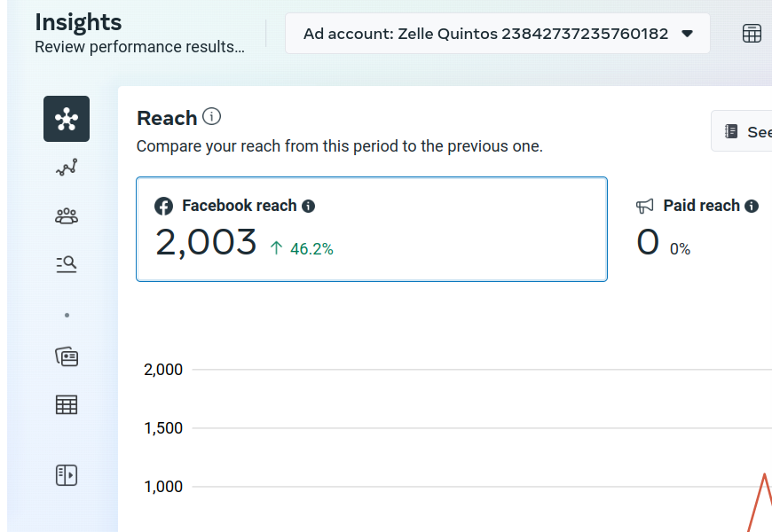Image resolution: width=772 pixels, height=532 pixels.
Task: Click the small dot separator in sidebar
Action: pyautogui.click(x=67, y=315)
